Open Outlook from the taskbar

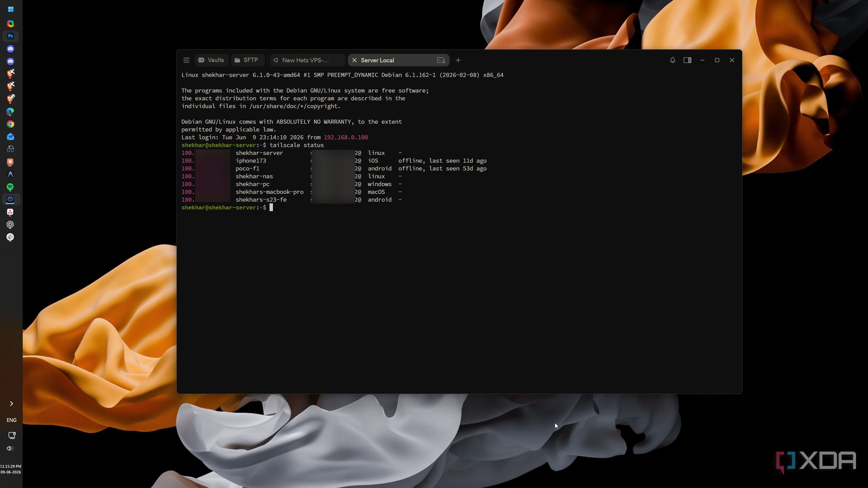(11, 137)
